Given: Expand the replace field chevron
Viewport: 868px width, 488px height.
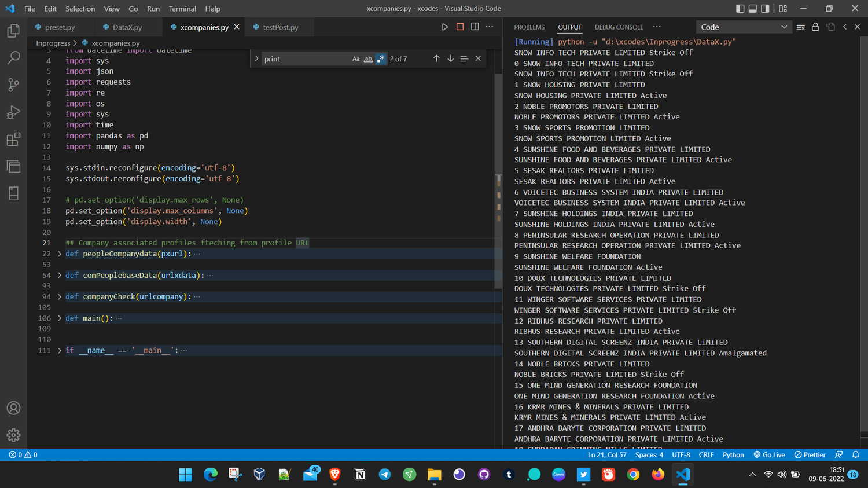Looking at the screenshot, I should coord(256,58).
